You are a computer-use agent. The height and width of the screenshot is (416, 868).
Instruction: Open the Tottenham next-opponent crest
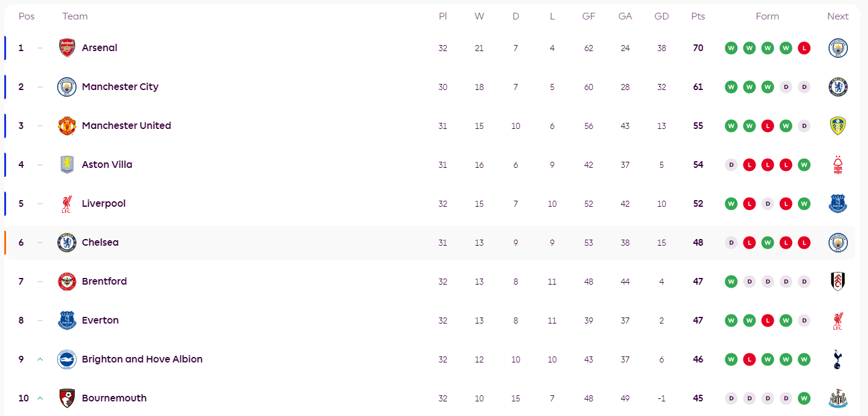838,359
